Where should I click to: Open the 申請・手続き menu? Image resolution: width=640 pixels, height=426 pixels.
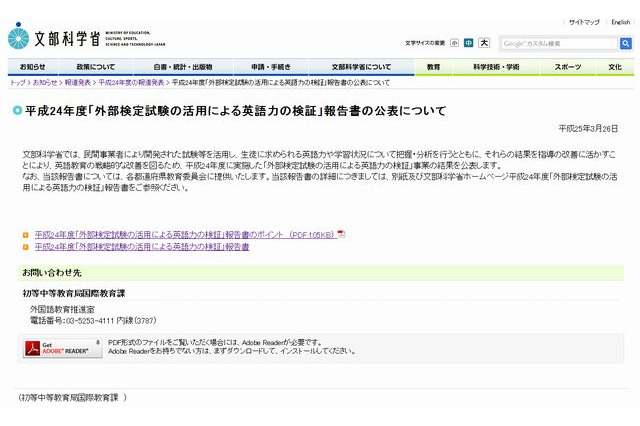(271, 67)
